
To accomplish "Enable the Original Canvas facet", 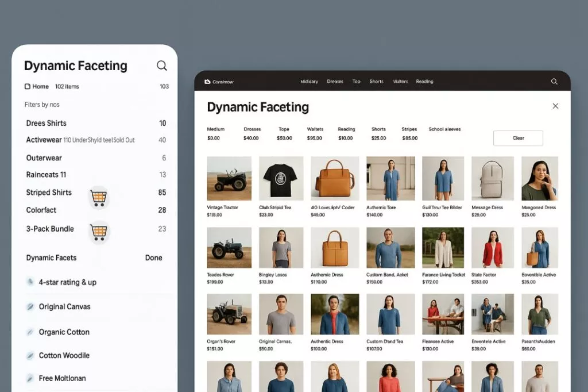I will click(x=30, y=307).
